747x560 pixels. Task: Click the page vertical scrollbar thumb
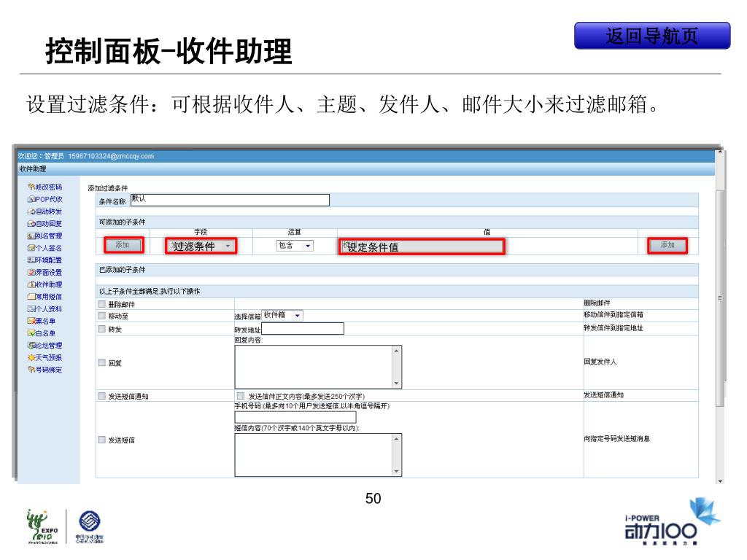click(x=720, y=297)
